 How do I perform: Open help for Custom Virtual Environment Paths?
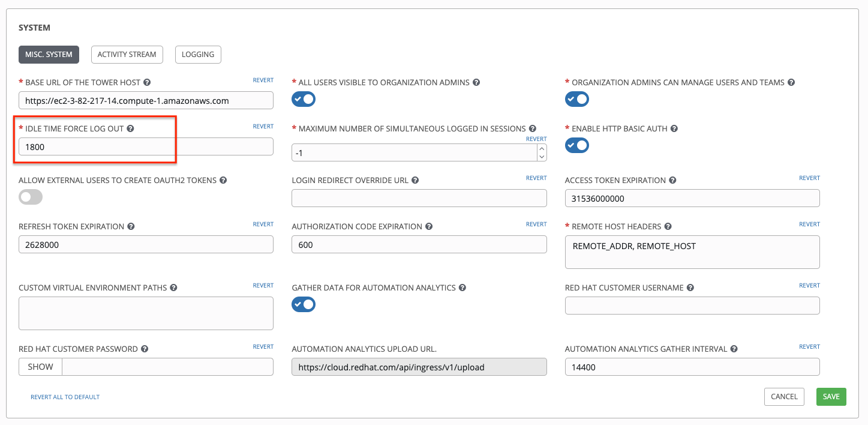(173, 288)
